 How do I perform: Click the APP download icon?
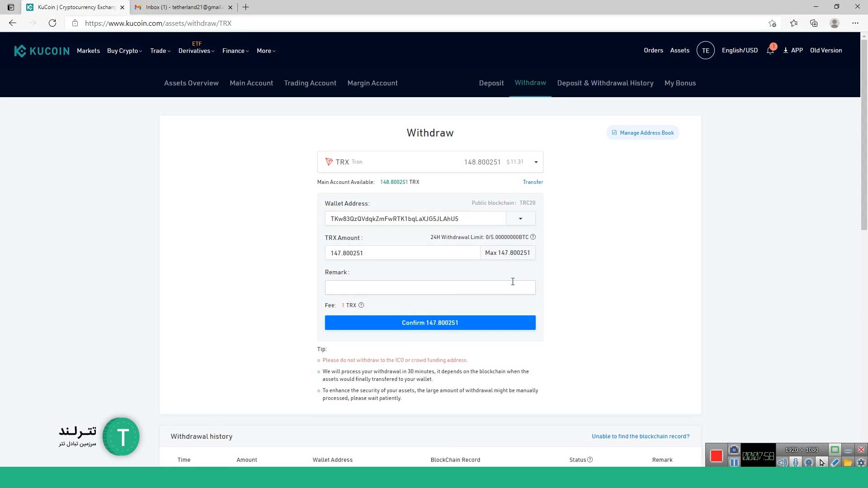pos(786,51)
